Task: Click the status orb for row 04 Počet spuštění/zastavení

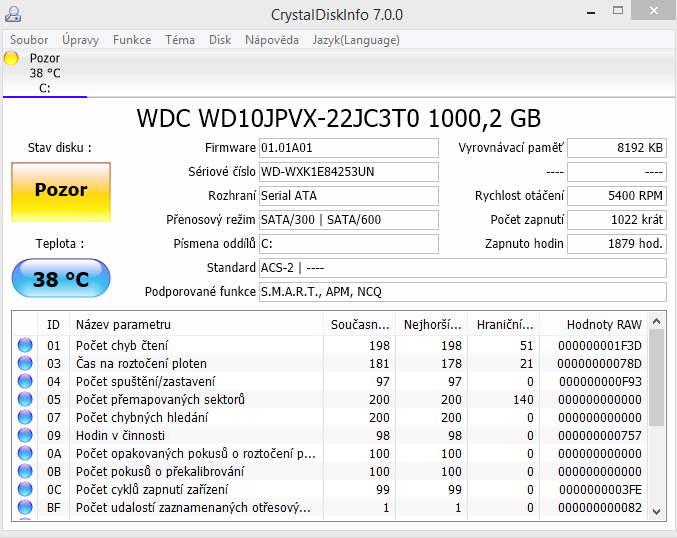Action: pos(25,381)
